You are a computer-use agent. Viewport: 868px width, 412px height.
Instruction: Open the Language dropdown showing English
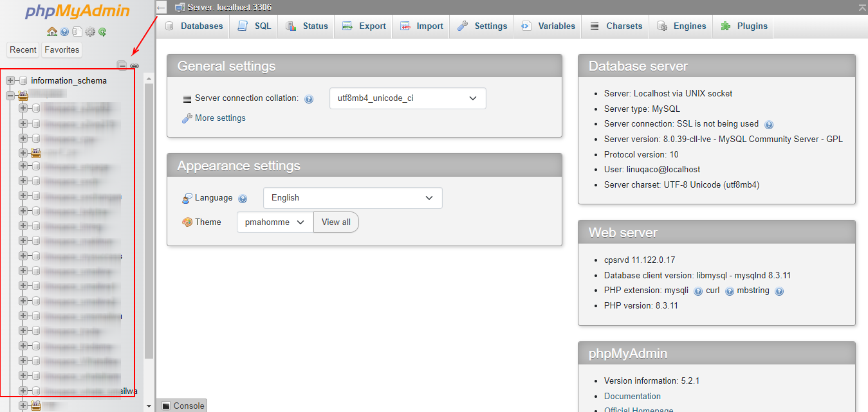point(353,198)
